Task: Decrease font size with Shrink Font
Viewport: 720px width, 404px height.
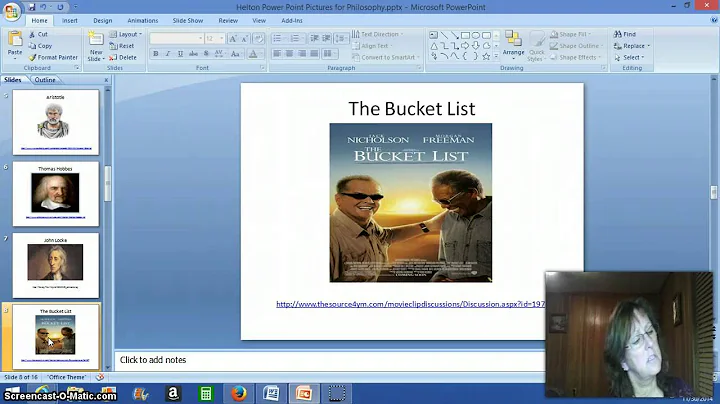Action: (x=245, y=39)
